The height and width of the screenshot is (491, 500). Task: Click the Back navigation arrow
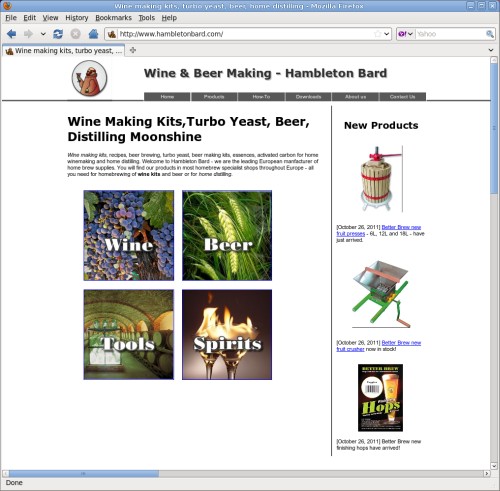[x=12, y=34]
